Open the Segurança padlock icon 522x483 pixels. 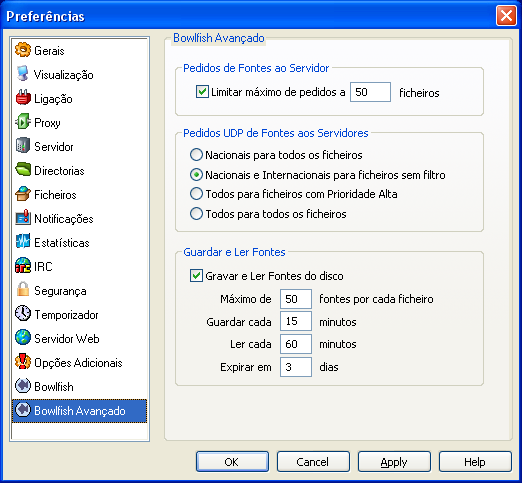point(23,290)
